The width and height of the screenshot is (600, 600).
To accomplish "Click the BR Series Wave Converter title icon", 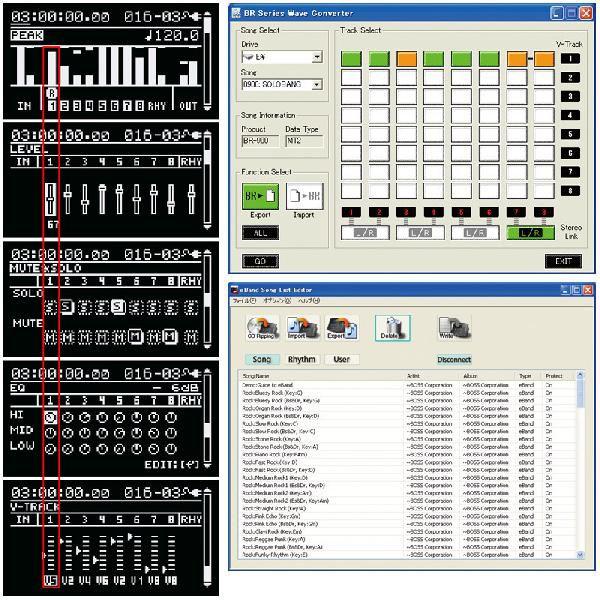I will coord(236,13).
